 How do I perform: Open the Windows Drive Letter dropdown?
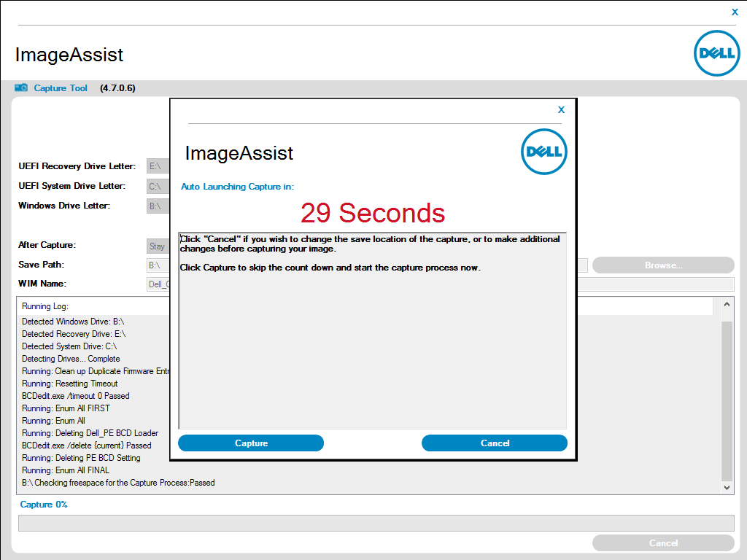point(158,206)
